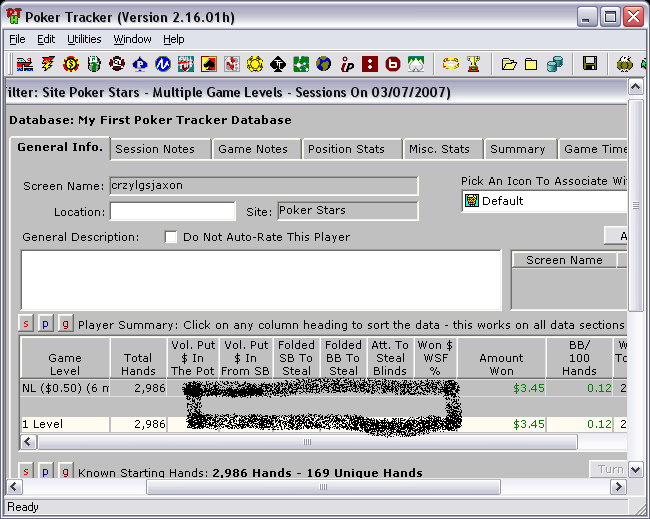Switch to the Game Time tab
Screen dimensions: 650x519
coord(593,149)
